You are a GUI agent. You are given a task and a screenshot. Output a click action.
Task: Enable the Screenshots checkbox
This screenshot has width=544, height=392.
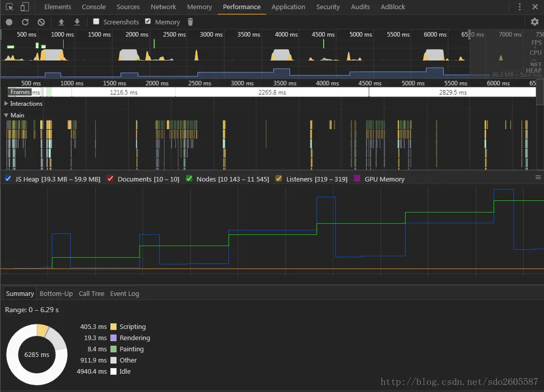pos(96,21)
